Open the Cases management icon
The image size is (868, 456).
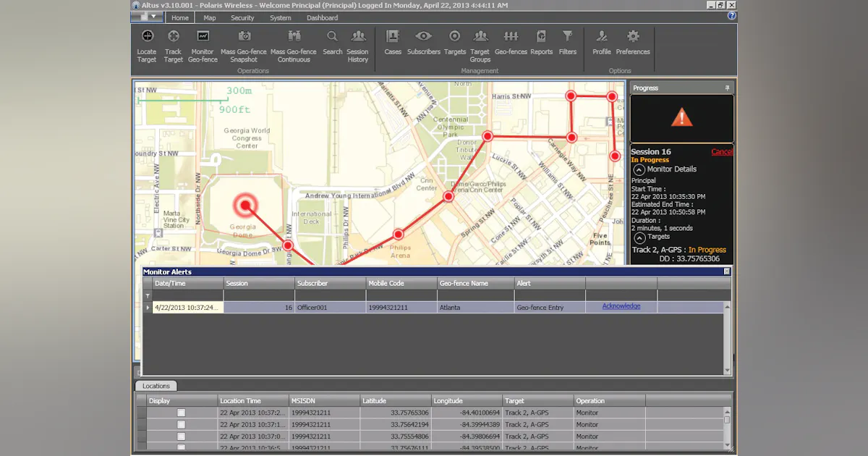(x=393, y=36)
